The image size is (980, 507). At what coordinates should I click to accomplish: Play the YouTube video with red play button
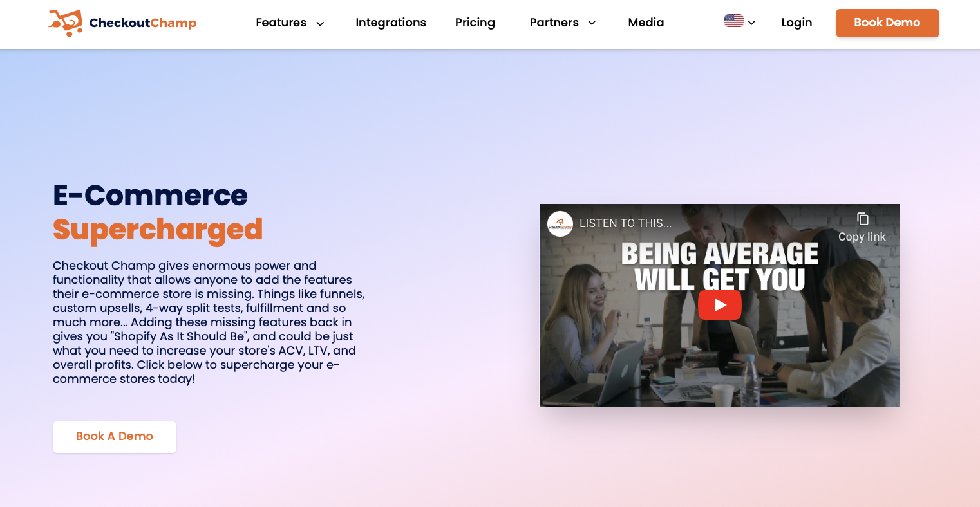[x=720, y=305]
